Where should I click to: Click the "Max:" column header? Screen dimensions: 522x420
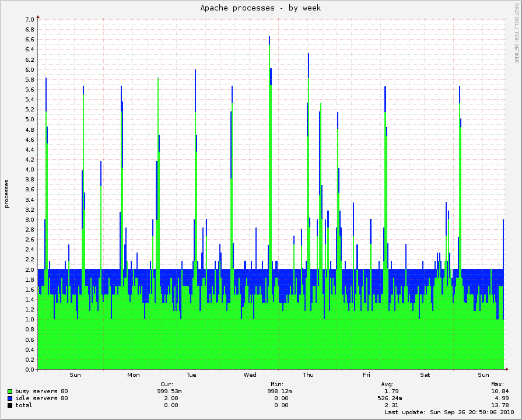click(x=498, y=384)
